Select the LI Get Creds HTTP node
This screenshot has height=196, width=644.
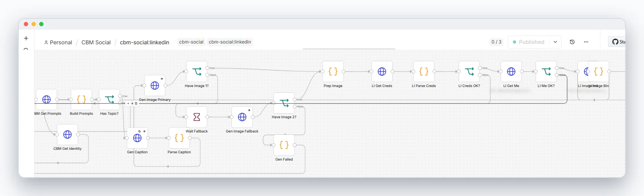(382, 72)
